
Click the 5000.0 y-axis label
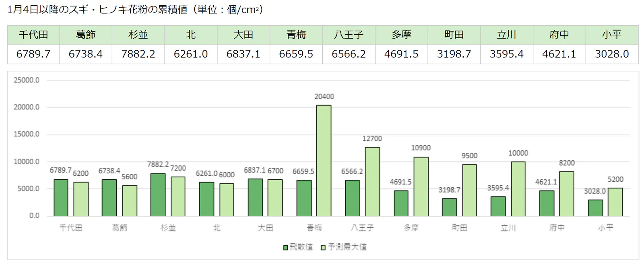[x=28, y=189]
